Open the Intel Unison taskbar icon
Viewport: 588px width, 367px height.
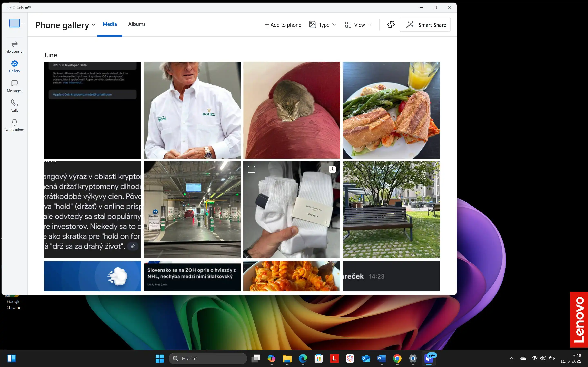click(x=429, y=358)
